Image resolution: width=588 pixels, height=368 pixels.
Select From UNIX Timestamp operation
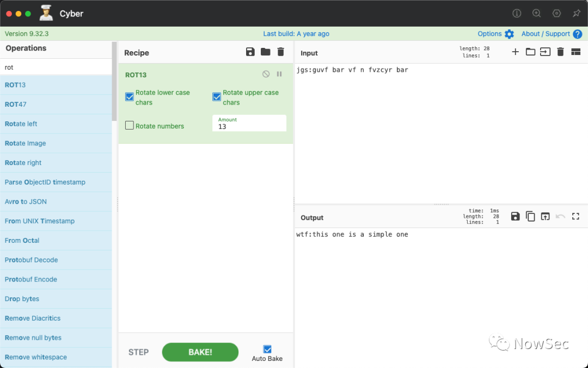point(56,221)
